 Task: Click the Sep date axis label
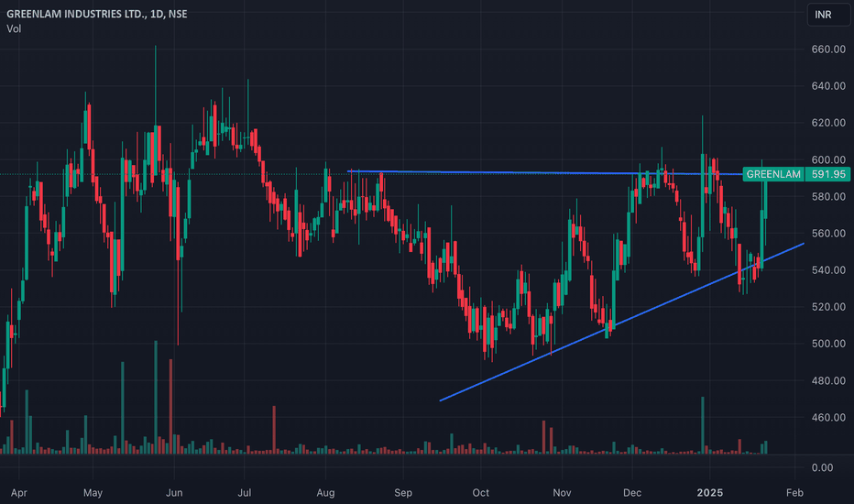[x=403, y=493]
